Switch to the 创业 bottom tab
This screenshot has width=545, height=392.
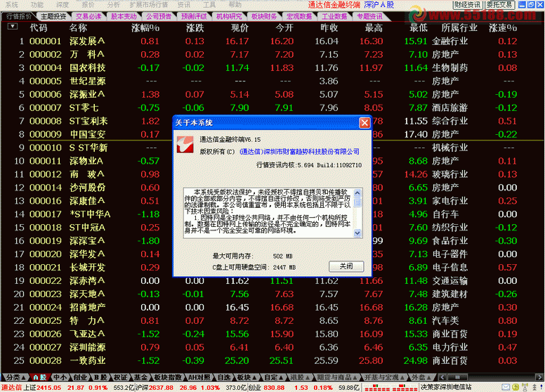click(x=79, y=377)
